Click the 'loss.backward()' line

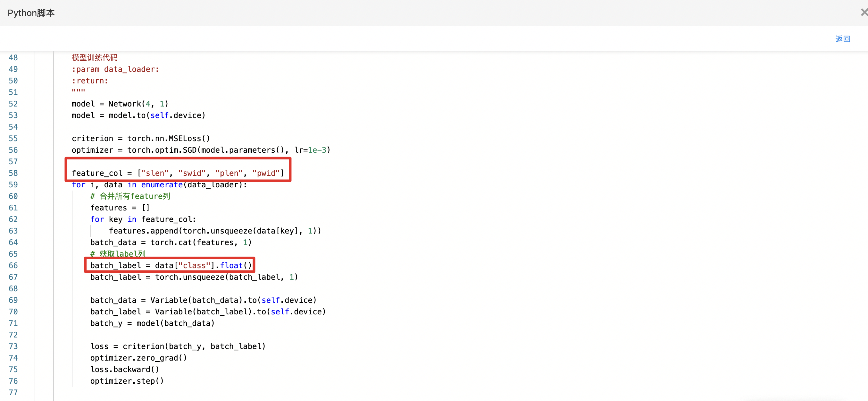(x=124, y=370)
